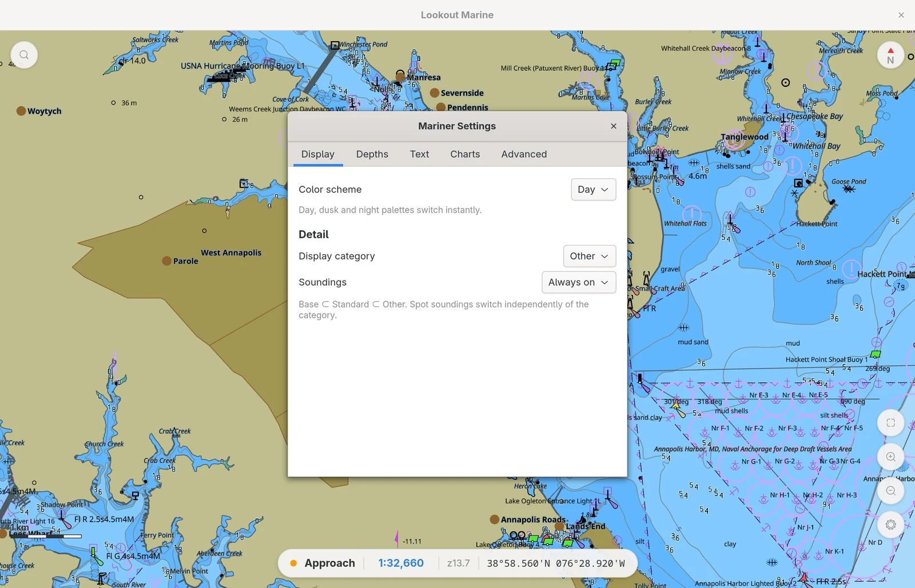915x588 pixels.
Task: Click the 1:32,660 scale readout
Action: 401,563
